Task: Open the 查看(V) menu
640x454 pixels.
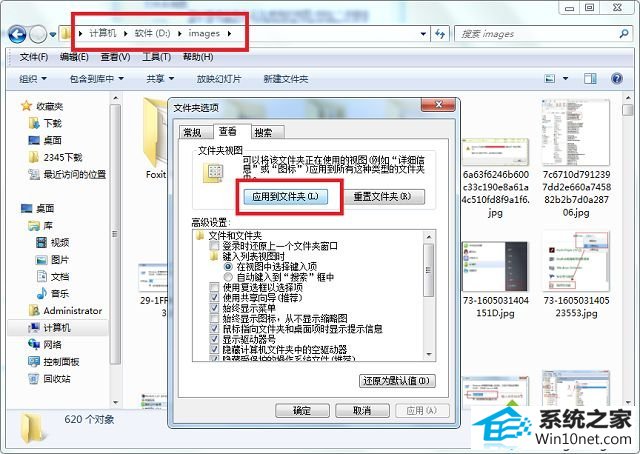Action: (116, 57)
